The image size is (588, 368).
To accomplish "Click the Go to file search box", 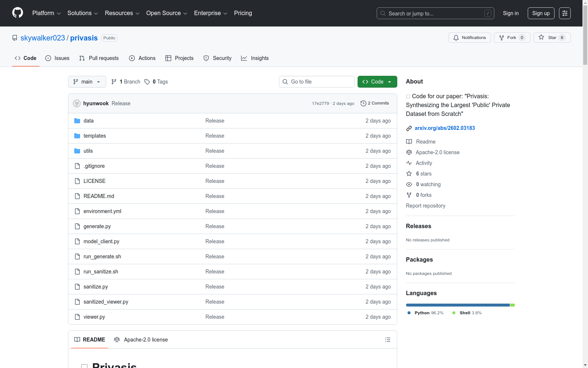I will 317,82.
